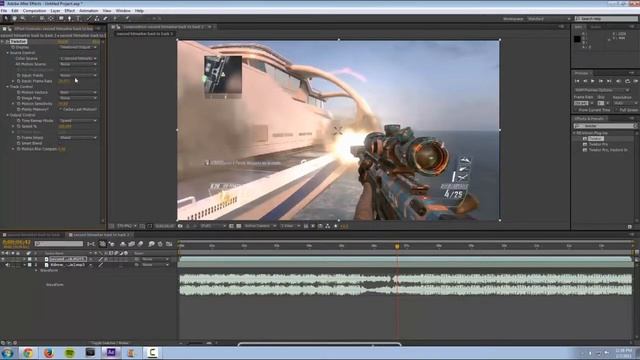Open the Window menu
The width and height of the screenshot is (640, 360).
click(x=123, y=11)
